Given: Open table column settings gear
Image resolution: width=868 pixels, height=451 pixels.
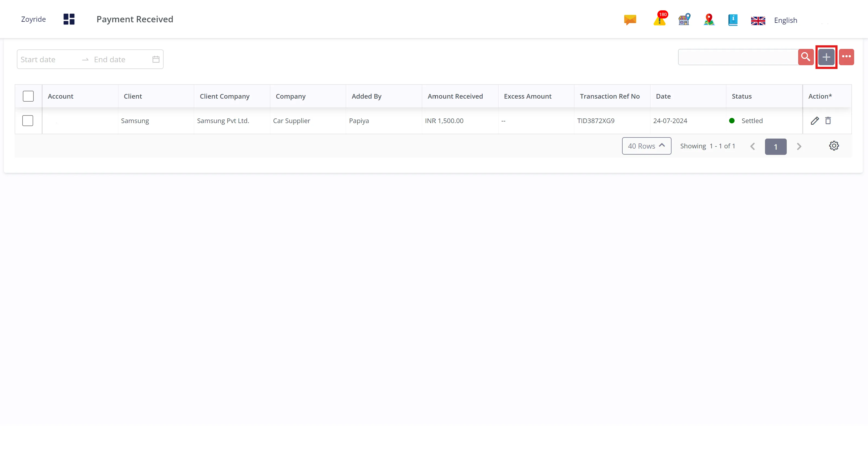Looking at the screenshot, I should pyautogui.click(x=834, y=146).
